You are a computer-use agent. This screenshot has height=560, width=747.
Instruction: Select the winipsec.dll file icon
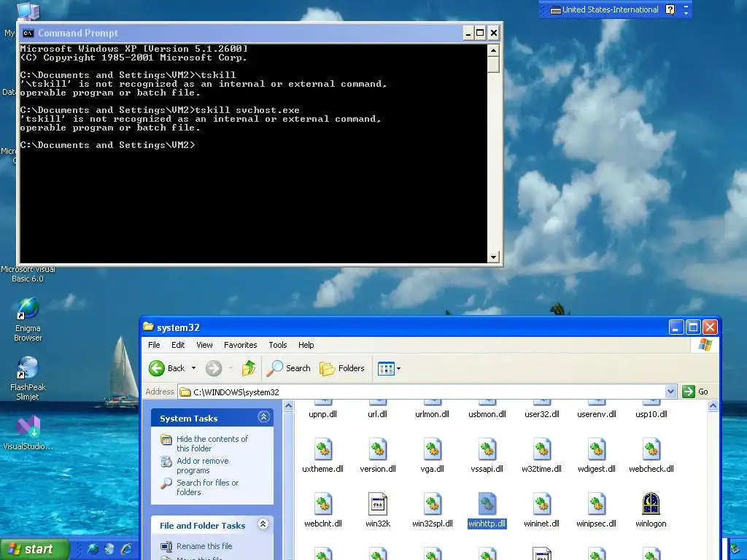click(597, 504)
